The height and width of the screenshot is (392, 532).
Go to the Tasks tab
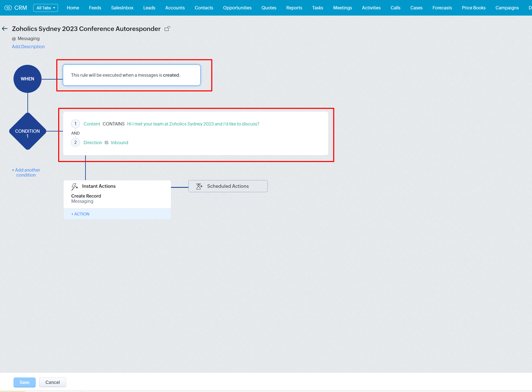tap(317, 8)
